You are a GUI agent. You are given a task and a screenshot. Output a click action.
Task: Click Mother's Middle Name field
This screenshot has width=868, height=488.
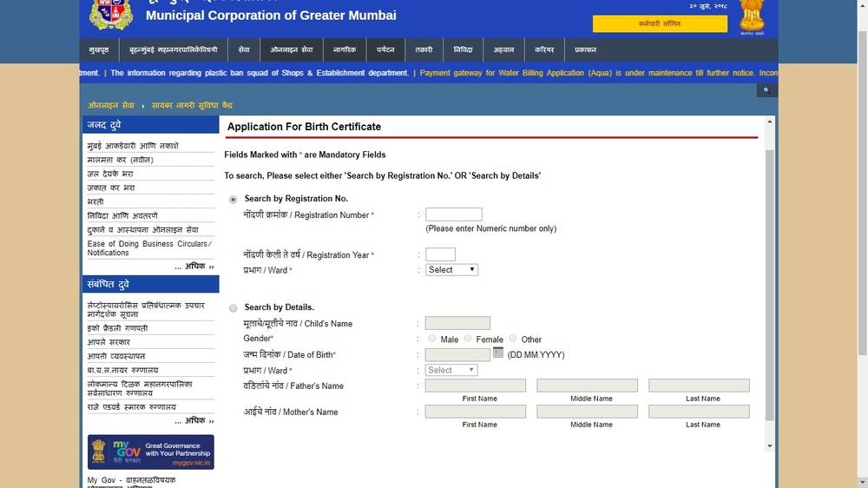[x=588, y=412]
